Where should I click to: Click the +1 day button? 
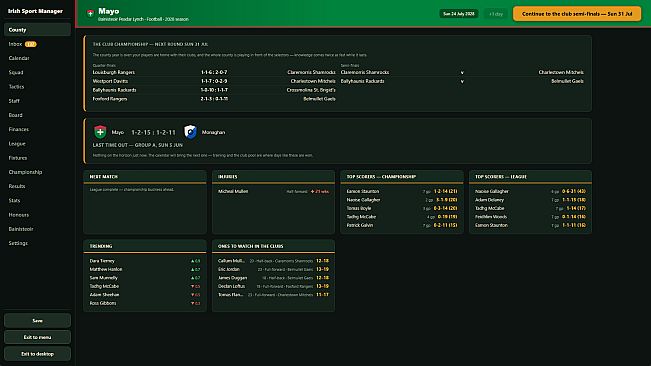[496, 14]
